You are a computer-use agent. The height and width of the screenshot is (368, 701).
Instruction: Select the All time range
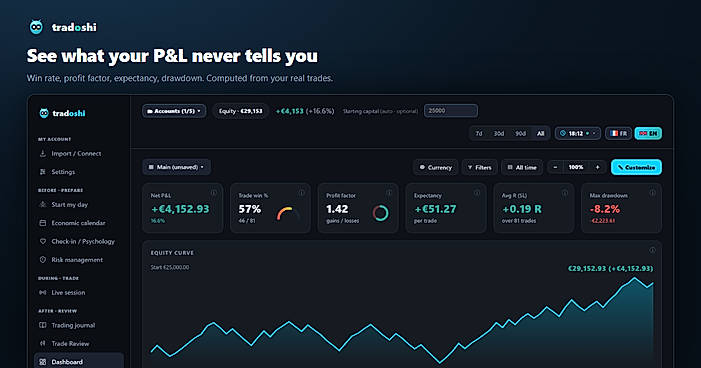pos(541,133)
